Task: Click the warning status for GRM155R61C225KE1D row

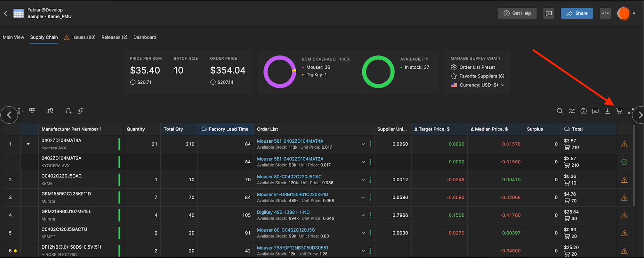Action: (x=624, y=197)
